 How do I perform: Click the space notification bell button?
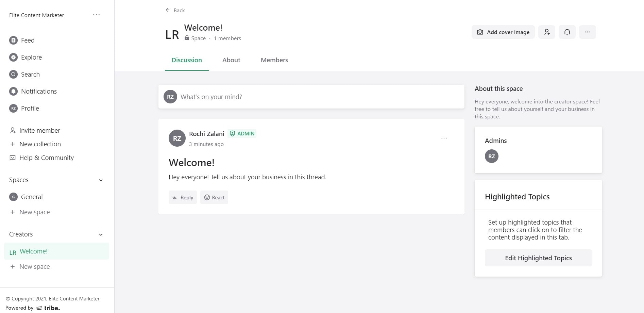(x=567, y=32)
